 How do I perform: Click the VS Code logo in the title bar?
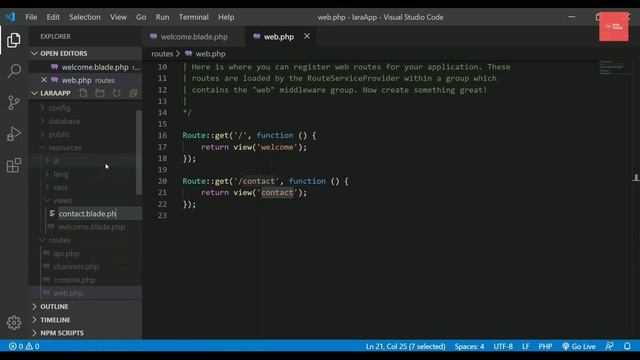pos(10,17)
